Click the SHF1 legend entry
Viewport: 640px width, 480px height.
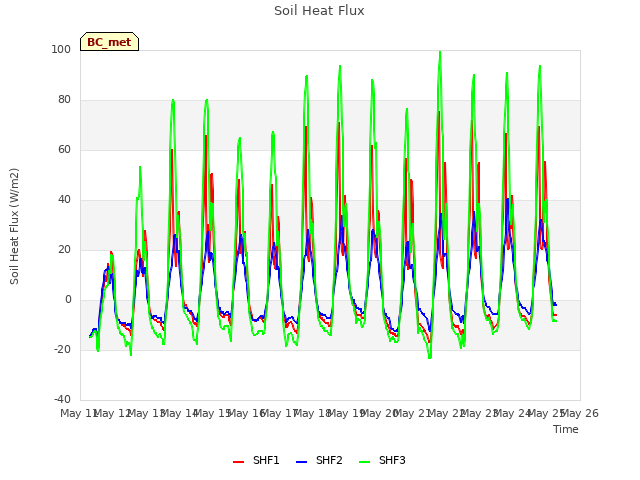pyautogui.click(x=256, y=460)
